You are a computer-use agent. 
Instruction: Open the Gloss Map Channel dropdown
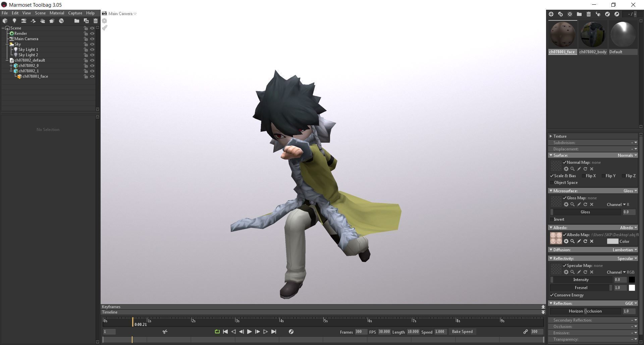tap(618, 205)
